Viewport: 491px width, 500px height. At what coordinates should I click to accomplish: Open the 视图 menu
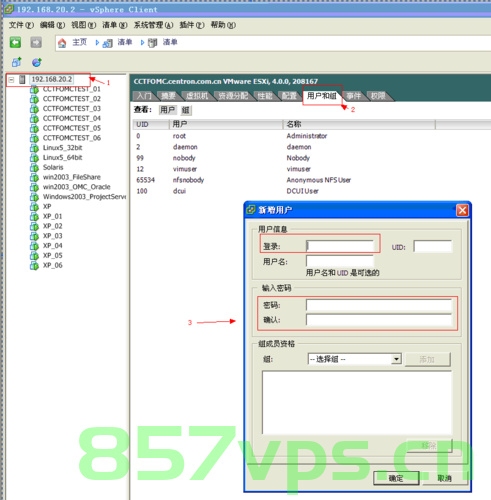(x=83, y=25)
